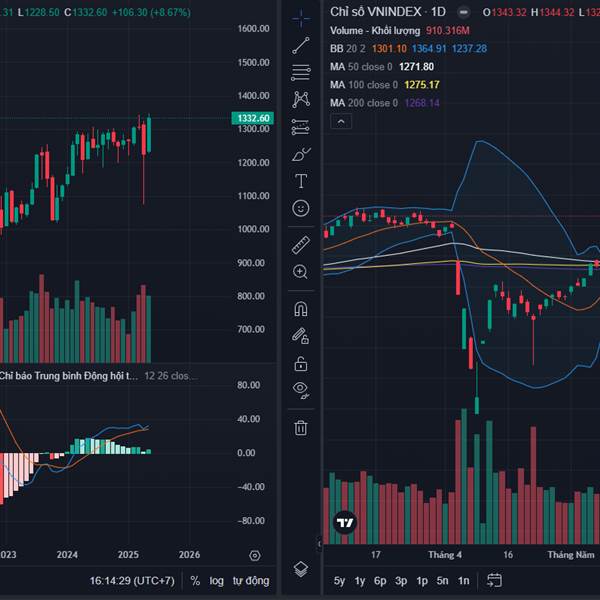Click the small pill icon beside the 1D title

tap(463, 12)
